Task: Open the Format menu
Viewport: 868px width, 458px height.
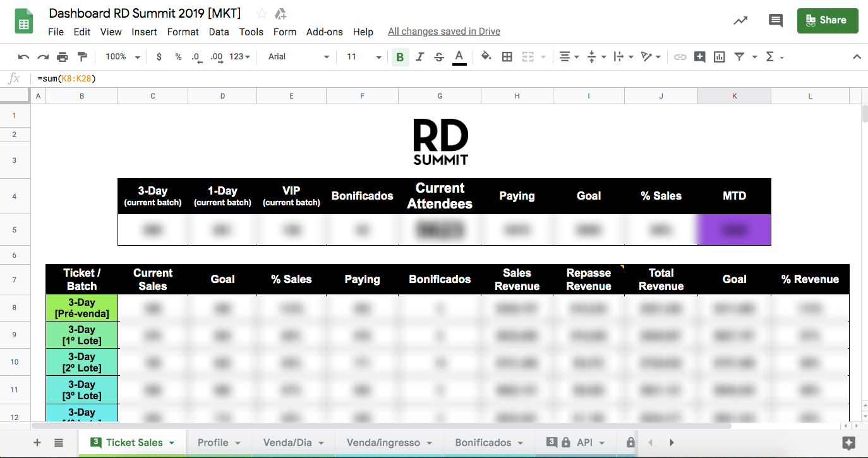Action: 183,32
